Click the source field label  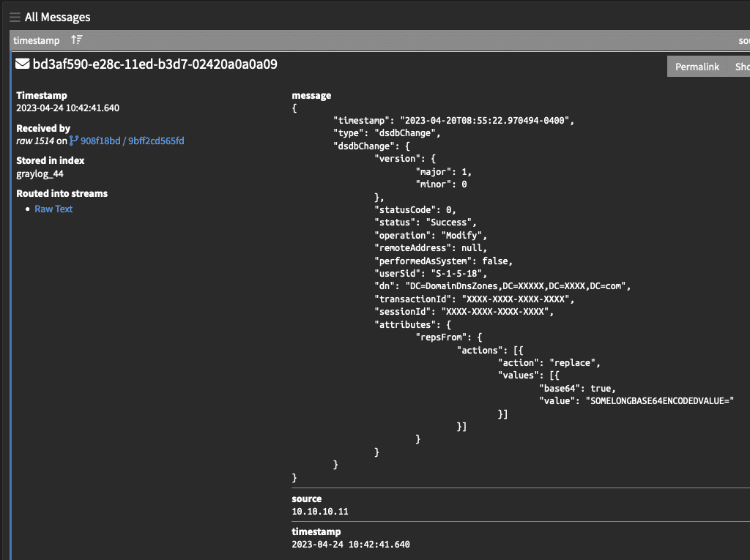306,499
